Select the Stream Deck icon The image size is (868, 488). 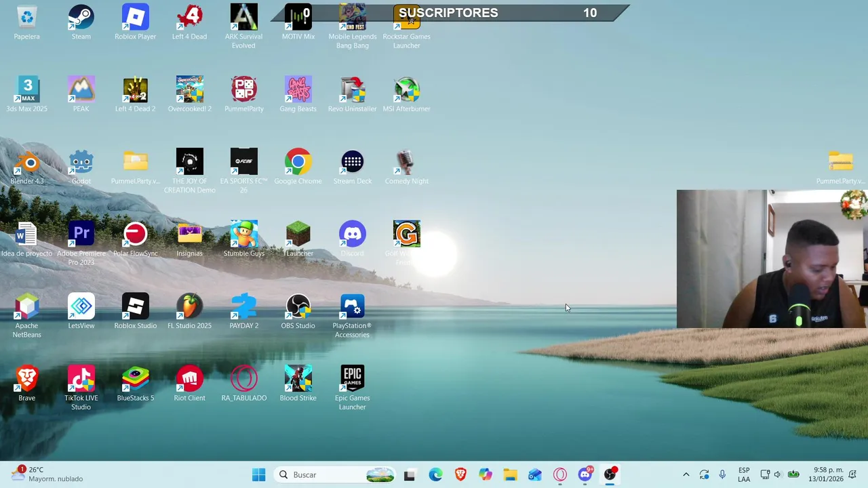pos(352,167)
